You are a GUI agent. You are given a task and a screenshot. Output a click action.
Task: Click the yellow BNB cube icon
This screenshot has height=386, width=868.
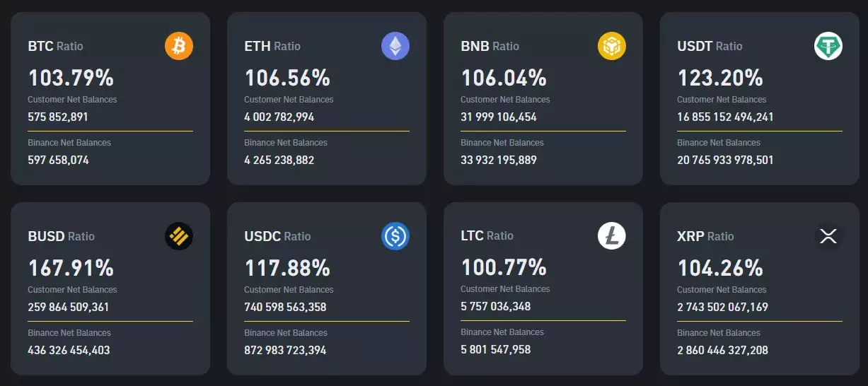pyautogui.click(x=612, y=46)
